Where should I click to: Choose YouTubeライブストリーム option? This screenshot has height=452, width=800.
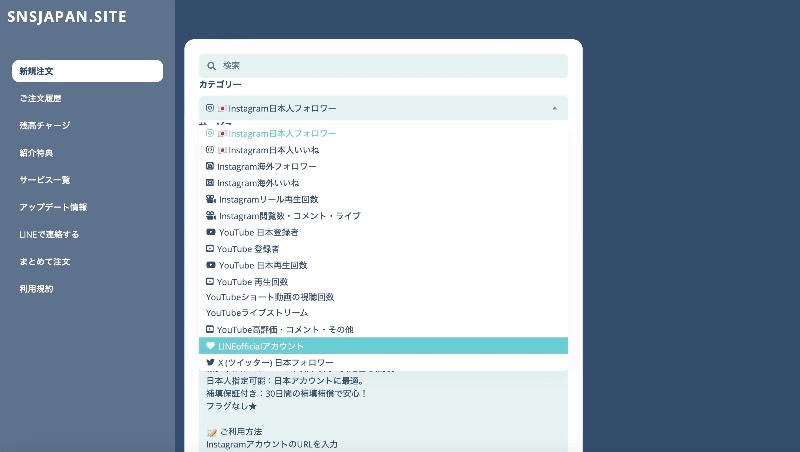(x=383, y=313)
